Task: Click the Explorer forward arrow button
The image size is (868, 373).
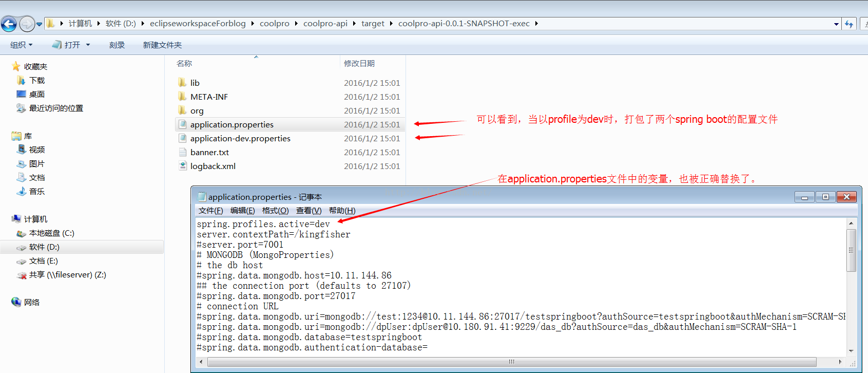Action: point(27,24)
